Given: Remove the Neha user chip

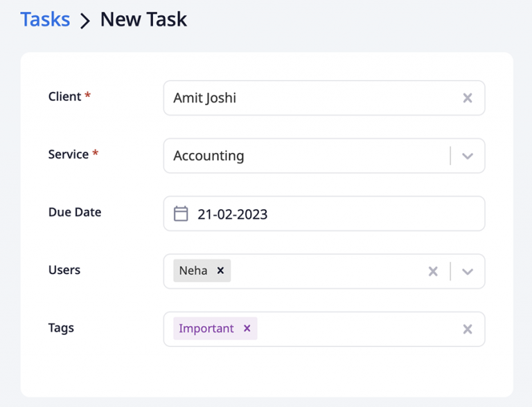Looking at the screenshot, I should click(x=220, y=271).
